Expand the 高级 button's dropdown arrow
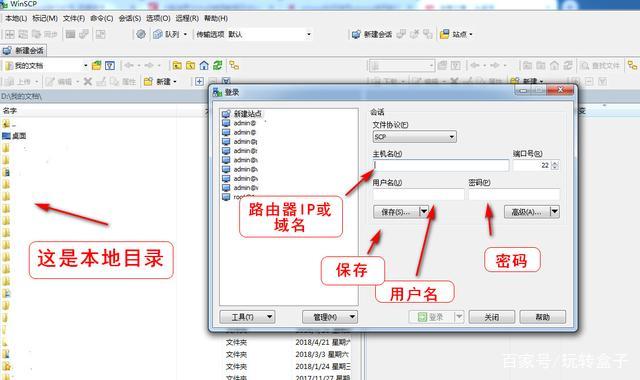The width and height of the screenshot is (640, 380). click(555, 212)
